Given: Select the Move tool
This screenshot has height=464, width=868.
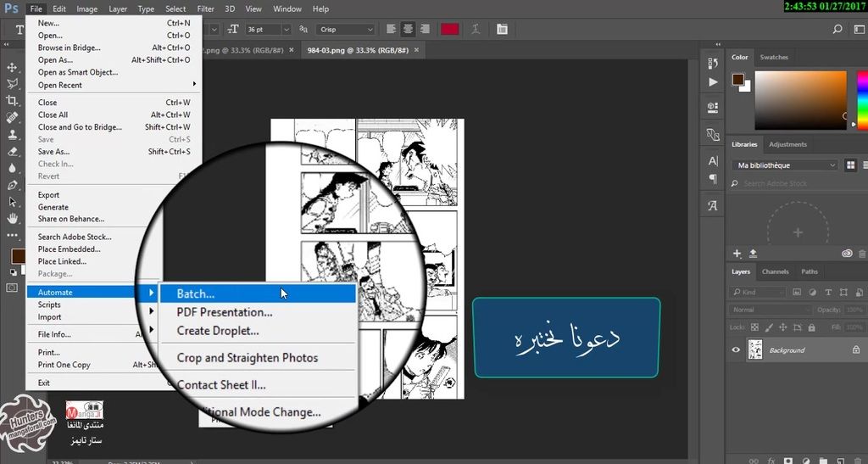Looking at the screenshot, I should [x=12, y=67].
